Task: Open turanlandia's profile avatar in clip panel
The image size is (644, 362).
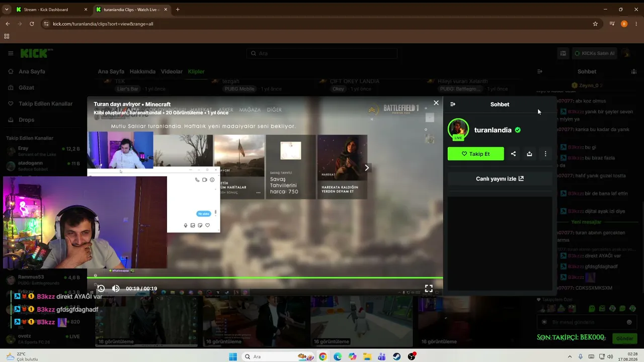Action: 458,129
